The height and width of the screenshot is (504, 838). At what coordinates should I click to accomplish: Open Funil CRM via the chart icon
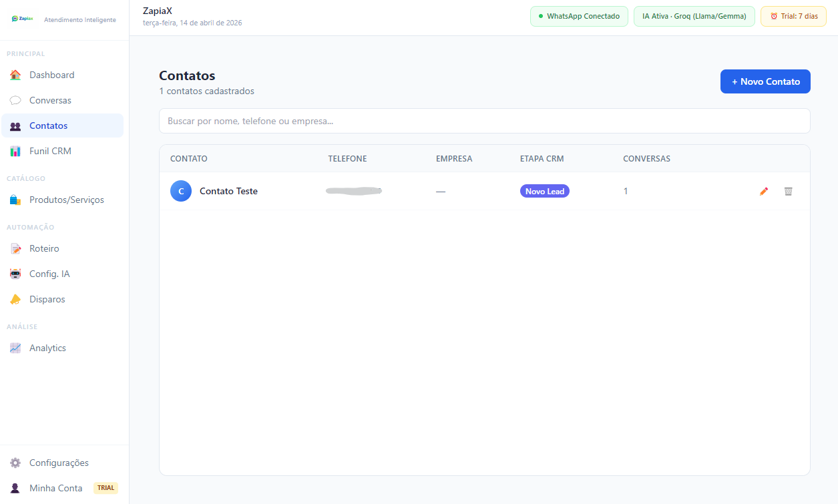pos(15,152)
